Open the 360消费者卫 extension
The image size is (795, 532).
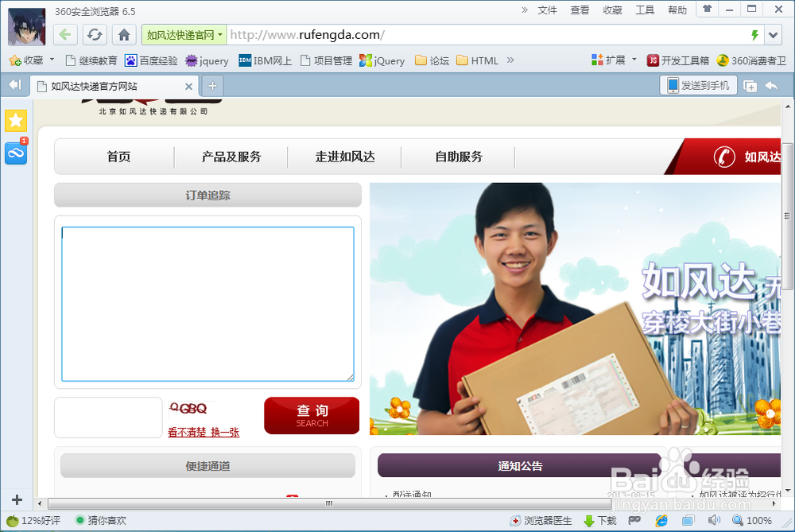(x=751, y=60)
